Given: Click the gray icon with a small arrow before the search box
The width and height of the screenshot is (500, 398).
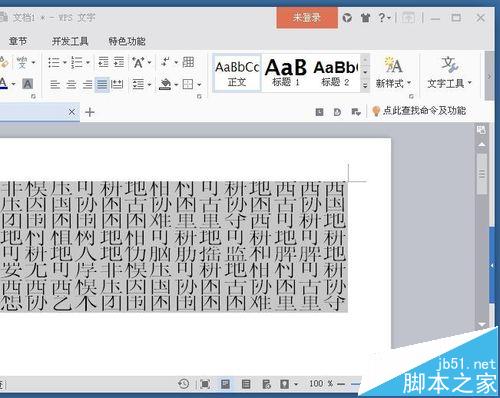Looking at the screenshot, I should pyautogui.click(x=356, y=112).
